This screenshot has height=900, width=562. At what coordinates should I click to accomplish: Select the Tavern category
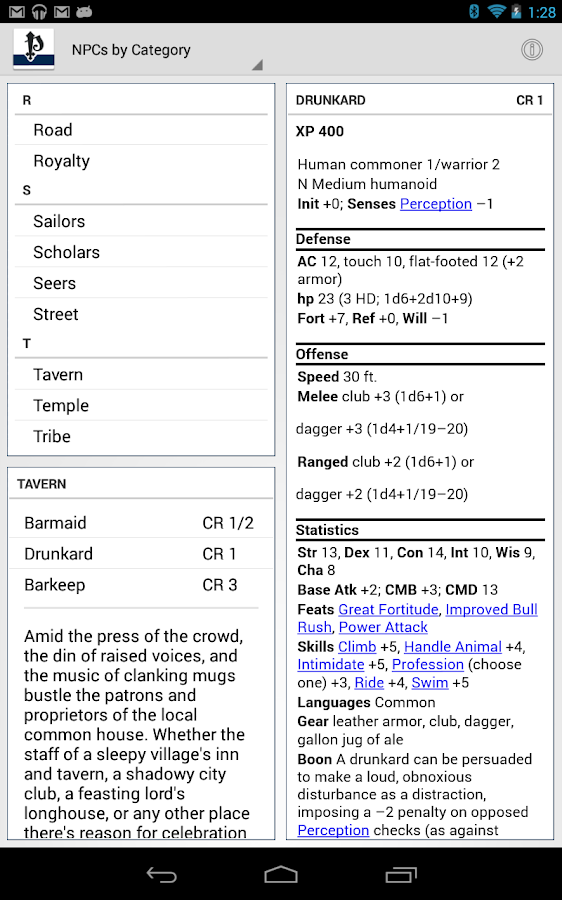pyautogui.click(x=141, y=374)
